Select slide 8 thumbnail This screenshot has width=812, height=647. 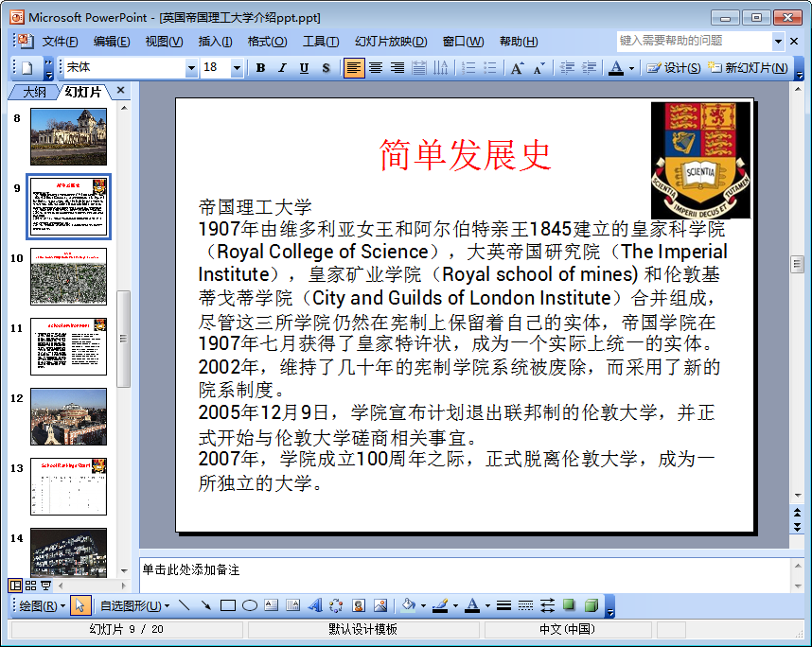[68, 136]
